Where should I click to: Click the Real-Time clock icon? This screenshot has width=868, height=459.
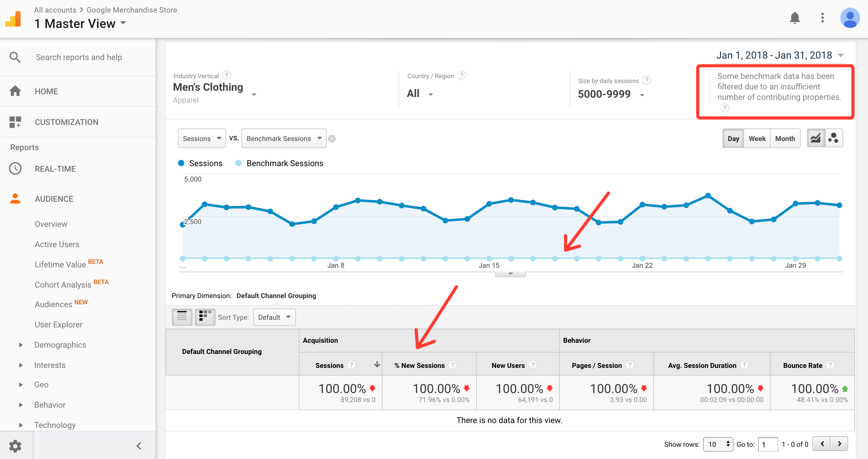pyautogui.click(x=15, y=169)
